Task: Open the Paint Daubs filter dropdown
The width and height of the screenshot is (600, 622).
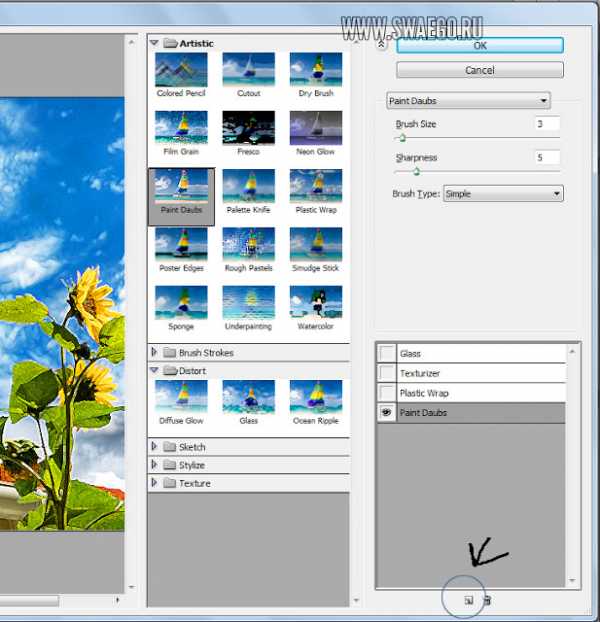Action: (x=468, y=101)
